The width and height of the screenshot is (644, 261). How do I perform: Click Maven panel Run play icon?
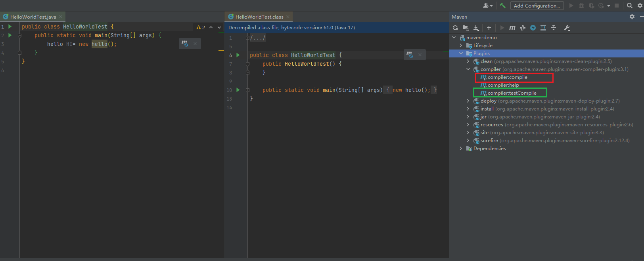tap(502, 28)
